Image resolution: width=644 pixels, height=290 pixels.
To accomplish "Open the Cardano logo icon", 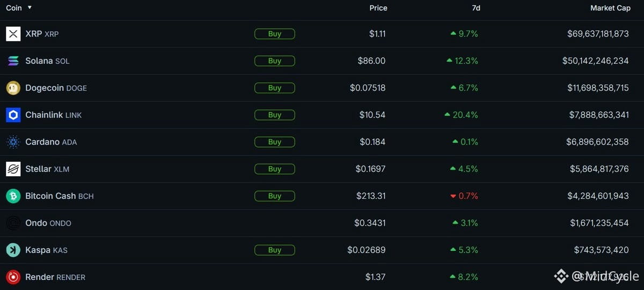I will click(13, 142).
